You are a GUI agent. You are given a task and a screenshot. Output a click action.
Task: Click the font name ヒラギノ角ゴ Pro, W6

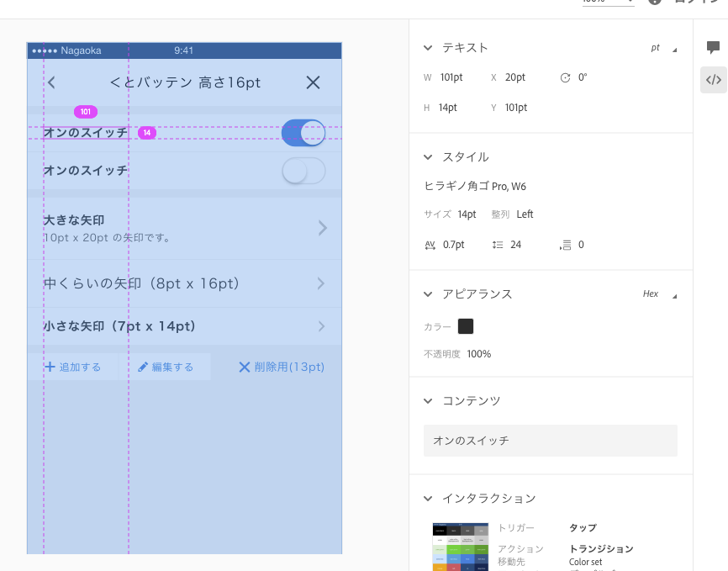click(475, 187)
